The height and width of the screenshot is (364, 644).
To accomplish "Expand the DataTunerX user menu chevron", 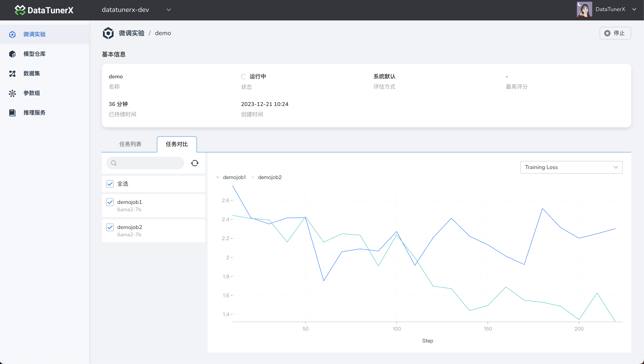I will pos(634,10).
